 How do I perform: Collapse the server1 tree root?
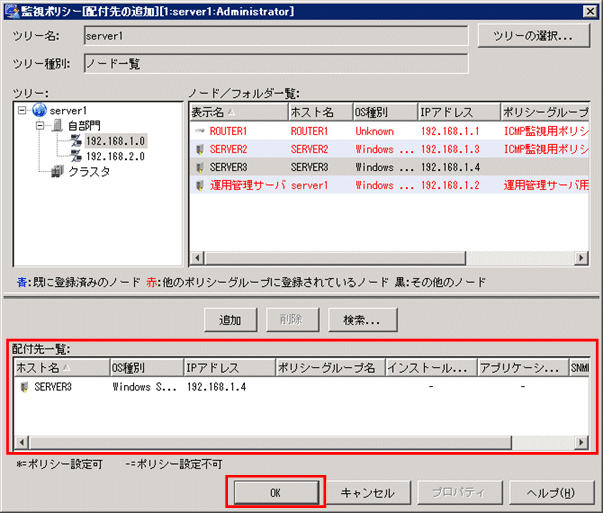[23, 110]
